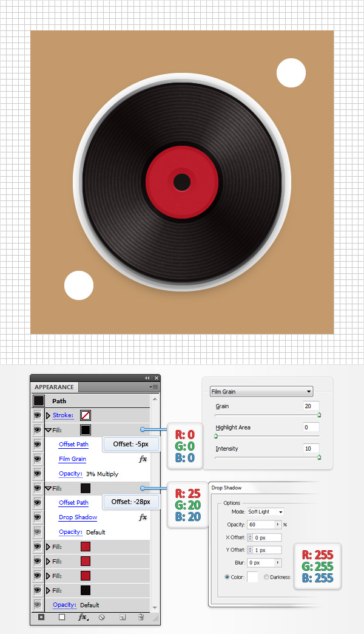Screen dimensions: 364x634
Task: Open the Stroke link in Appearance panel
Action: pyautogui.click(x=63, y=415)
